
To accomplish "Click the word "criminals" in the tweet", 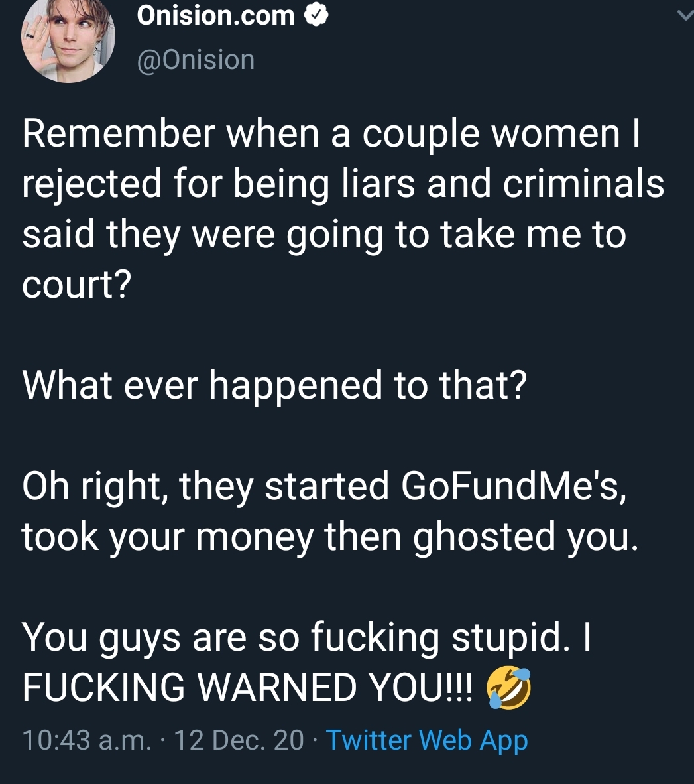I will [x=583, y=184].
